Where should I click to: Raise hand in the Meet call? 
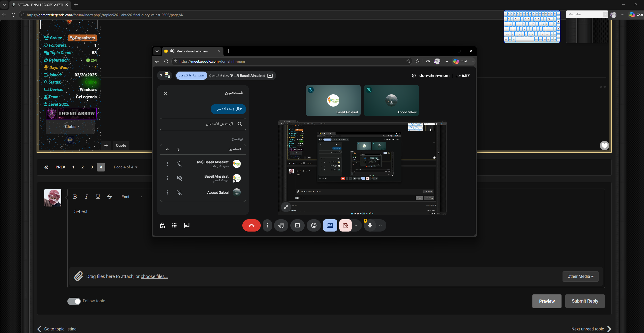tap(281, 225)
